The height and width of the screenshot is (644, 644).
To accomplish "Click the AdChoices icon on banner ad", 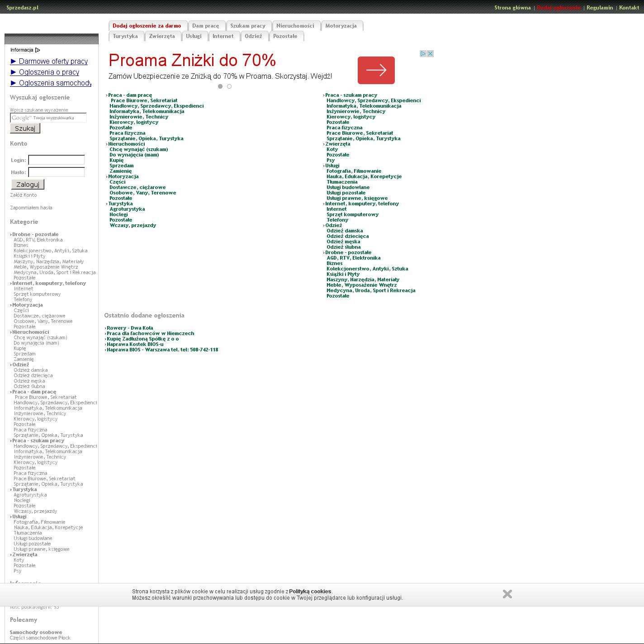I will click(423, 54).
